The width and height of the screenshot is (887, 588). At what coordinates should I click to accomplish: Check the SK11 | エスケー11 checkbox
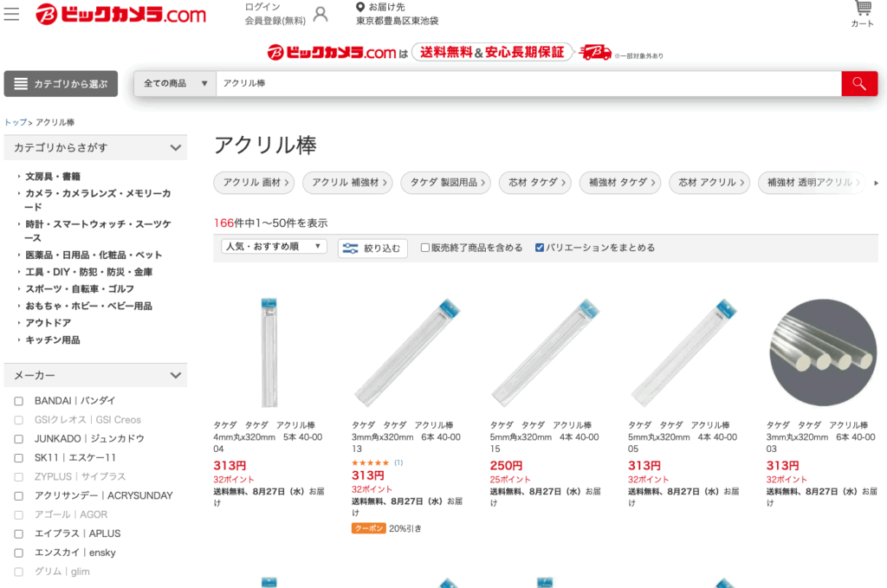[19, 458]
